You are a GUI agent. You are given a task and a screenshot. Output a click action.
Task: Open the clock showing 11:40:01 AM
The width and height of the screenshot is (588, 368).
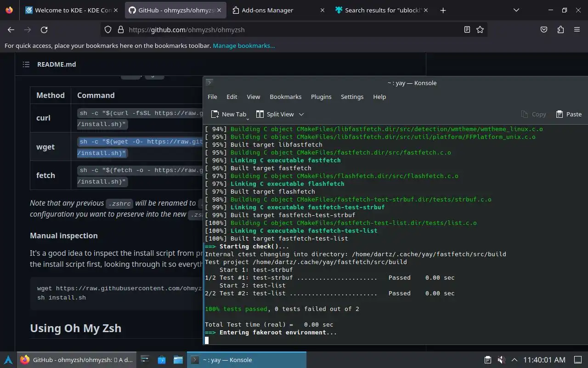(544, 360)
